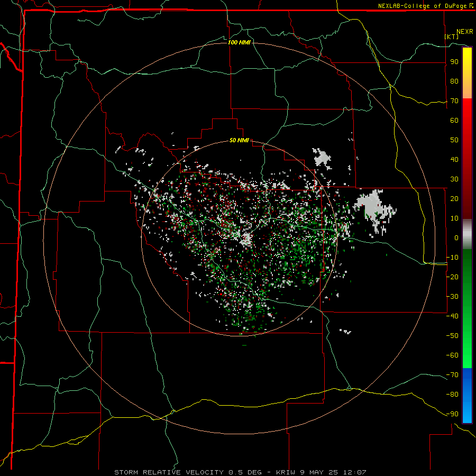Click the light orange 70–80 kt color segment

pyautogui.click(x=467, y=89)
